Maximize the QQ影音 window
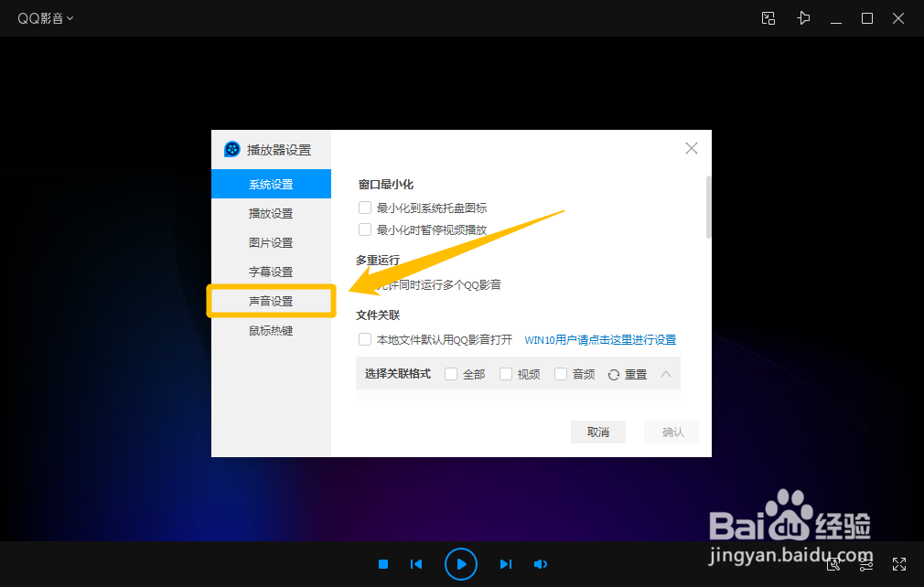The width and height of the screenshot is (924, 587). point(867,18)
